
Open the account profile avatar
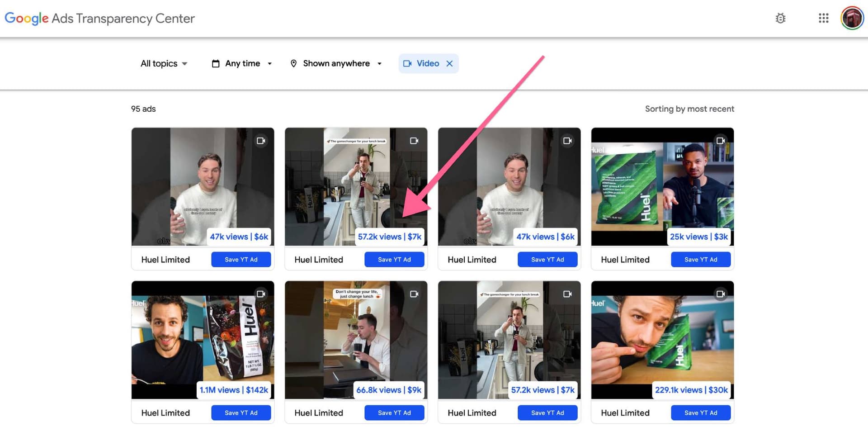pos(852,18)
